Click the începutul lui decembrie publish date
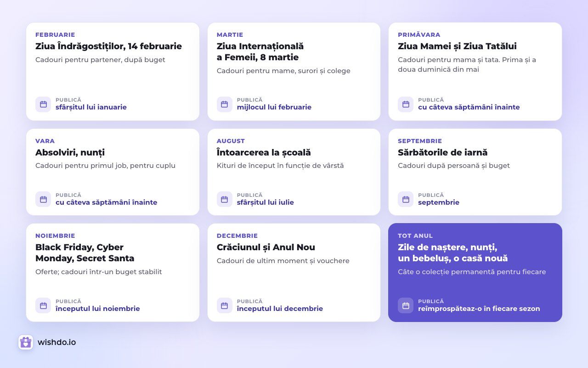The image size is (588, 368). click(x=280, y=309)
